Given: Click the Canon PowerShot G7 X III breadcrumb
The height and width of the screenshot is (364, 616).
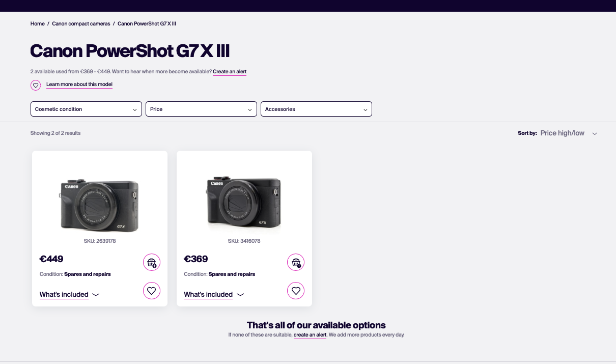Looking at the screenshot, I should tap(147, 24).
